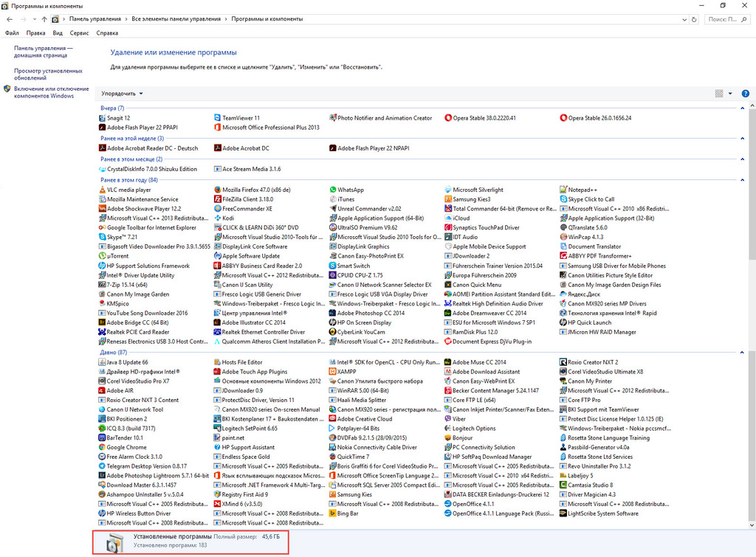Click the Adobe Creative Cloud icon
This screenshot has height=557, width=756.
point(332,419)
